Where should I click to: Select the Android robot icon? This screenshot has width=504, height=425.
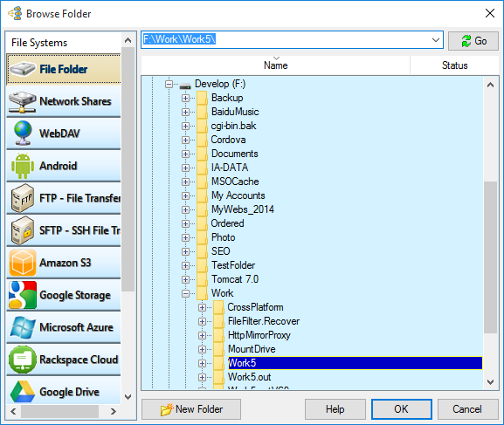(x=23, y=166)
